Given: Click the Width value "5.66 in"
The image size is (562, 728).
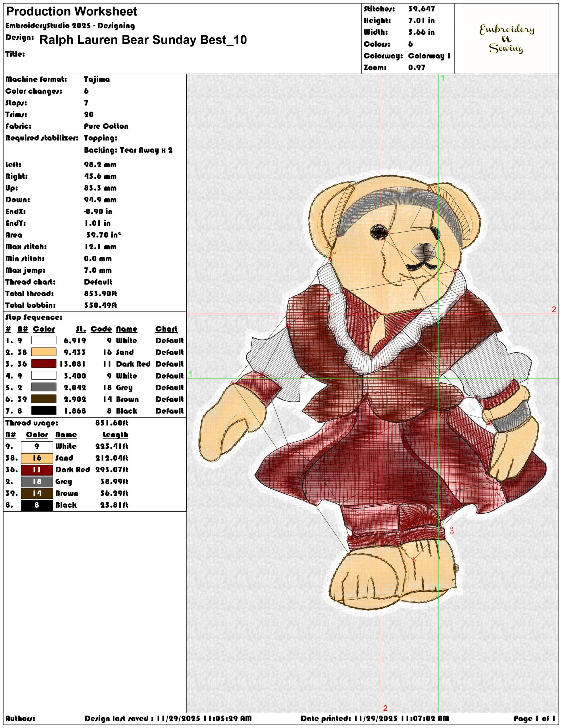Looking at the screenshot, I should pyautogui.click(x=421, y=32).
